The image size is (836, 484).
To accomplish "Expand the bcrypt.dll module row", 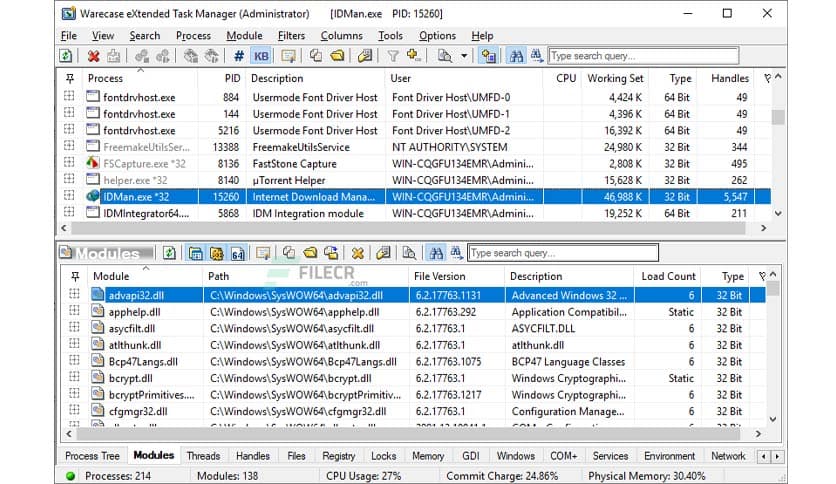I will tap(74, 377).
